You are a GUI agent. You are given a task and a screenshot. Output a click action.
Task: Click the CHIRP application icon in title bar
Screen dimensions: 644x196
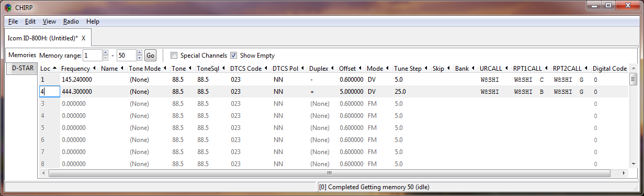click(x=8, y=7)
